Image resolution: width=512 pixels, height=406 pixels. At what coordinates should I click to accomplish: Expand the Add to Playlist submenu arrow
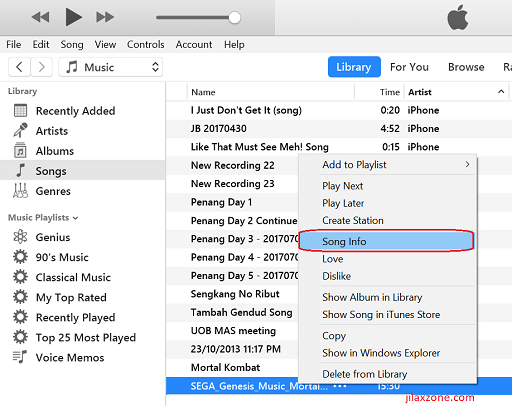(x=468, y=164)
